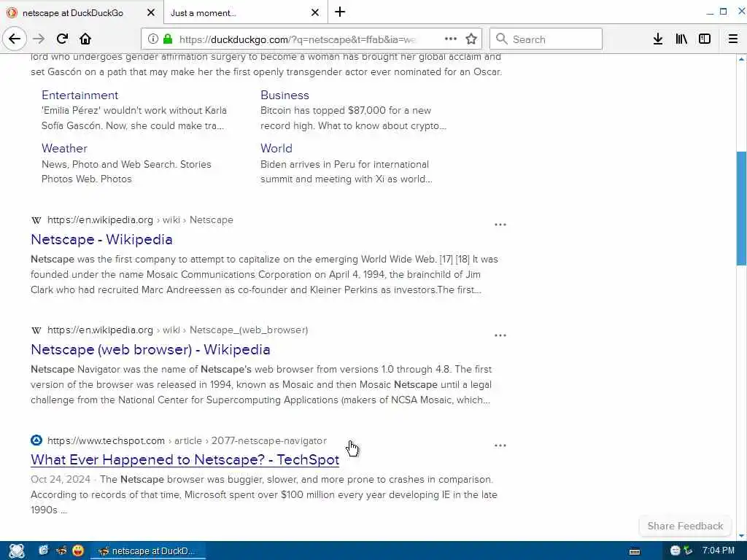The width and height of the screenshot is (747, 560).
Task: Open the Library bookmarks and history icon
Action: tap(681, 39)
